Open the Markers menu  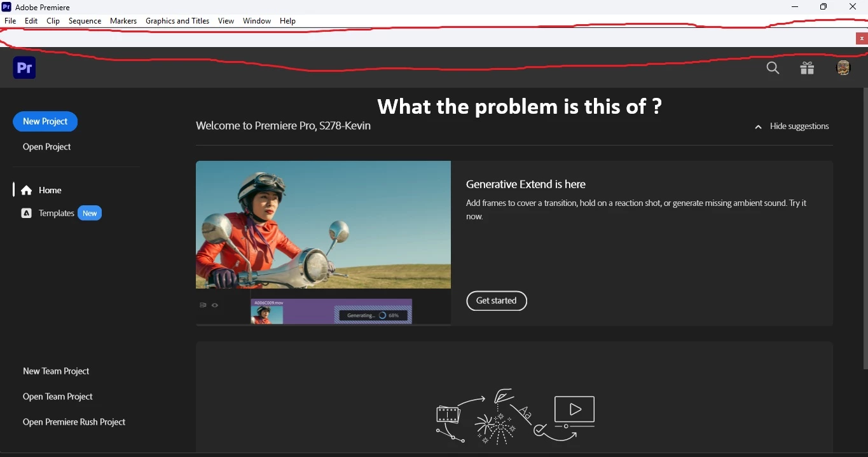pos(123,21)
